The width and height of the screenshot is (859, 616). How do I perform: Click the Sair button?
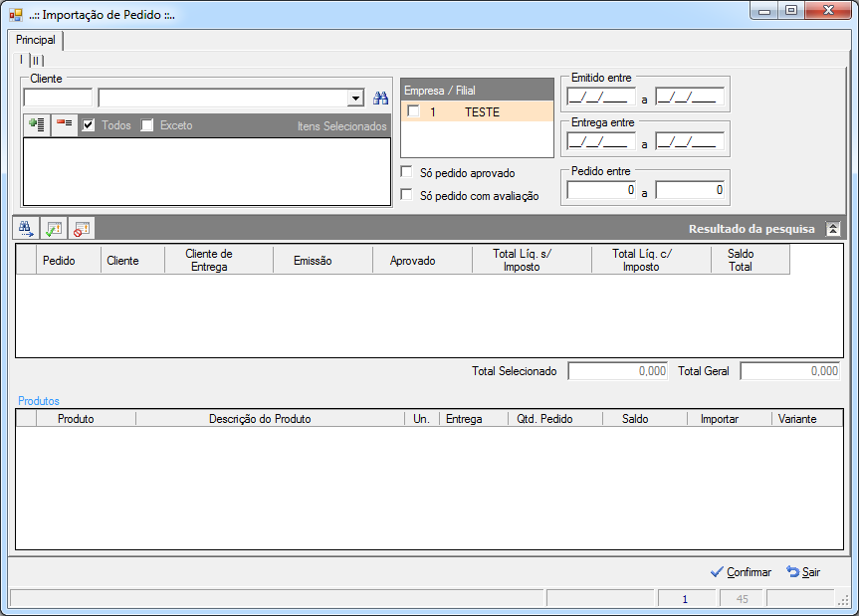(803, 572)
